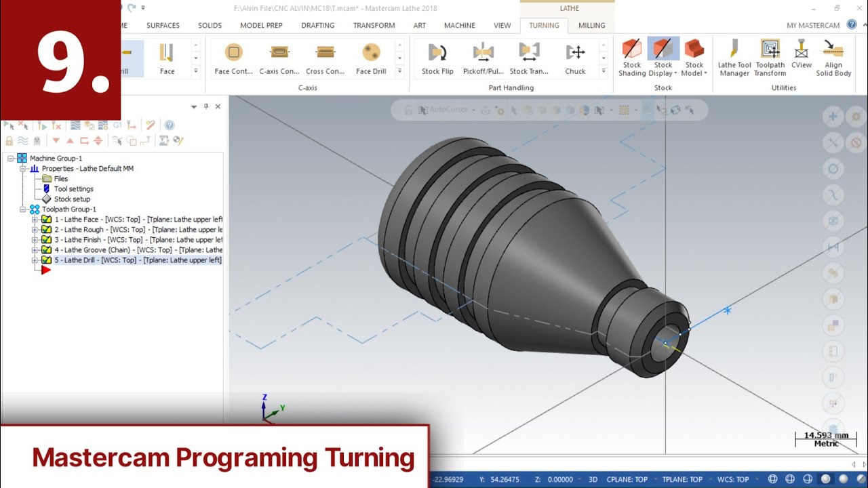Open the Pickoff/Pull part handling tool
Viewport: 868px width, 488px height.
[x=484, y=58]
